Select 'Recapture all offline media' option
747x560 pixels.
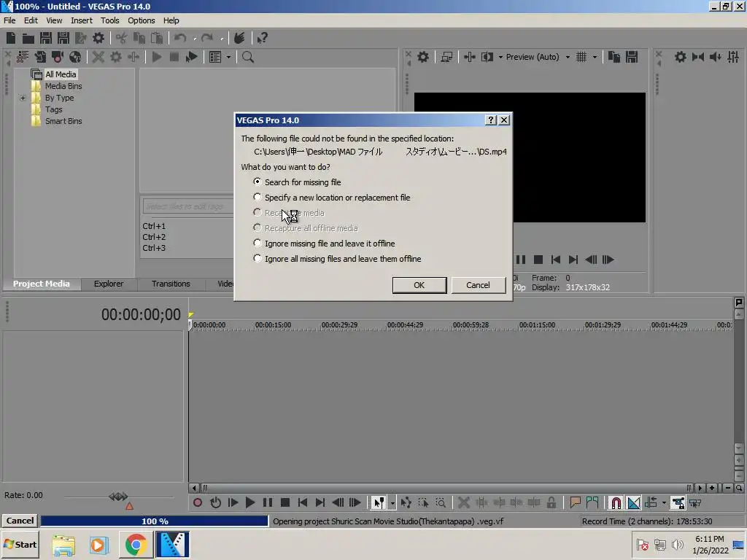pos(306,228)
